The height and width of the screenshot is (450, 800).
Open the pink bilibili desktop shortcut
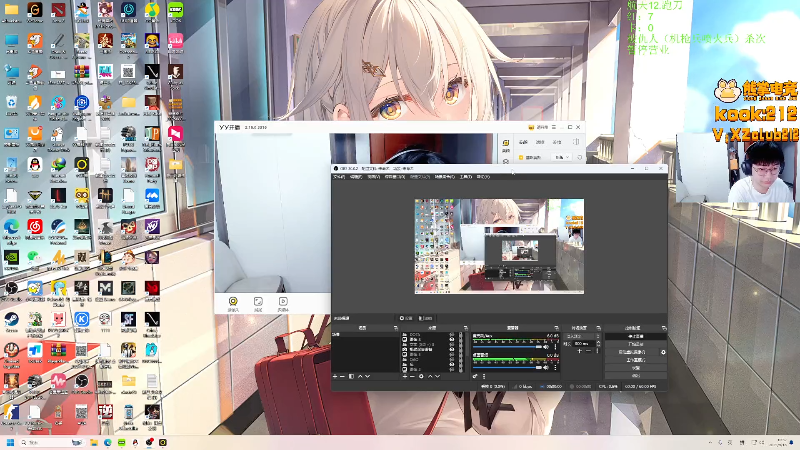pos(176,40)
